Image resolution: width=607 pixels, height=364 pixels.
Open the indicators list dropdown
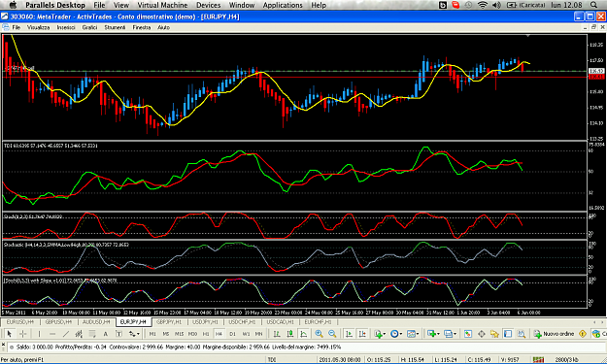(x=380, y=334)
